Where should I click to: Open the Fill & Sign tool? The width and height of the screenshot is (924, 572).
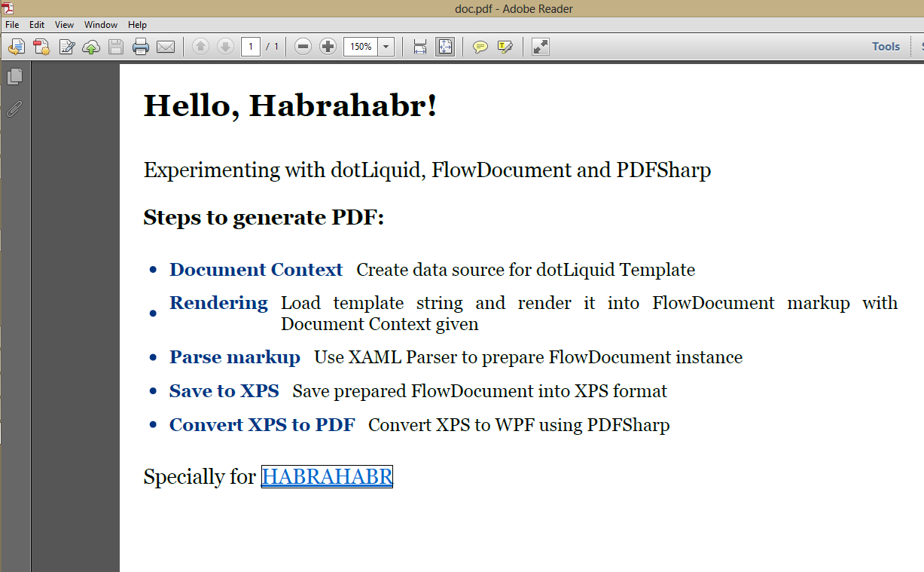[66, 46]
